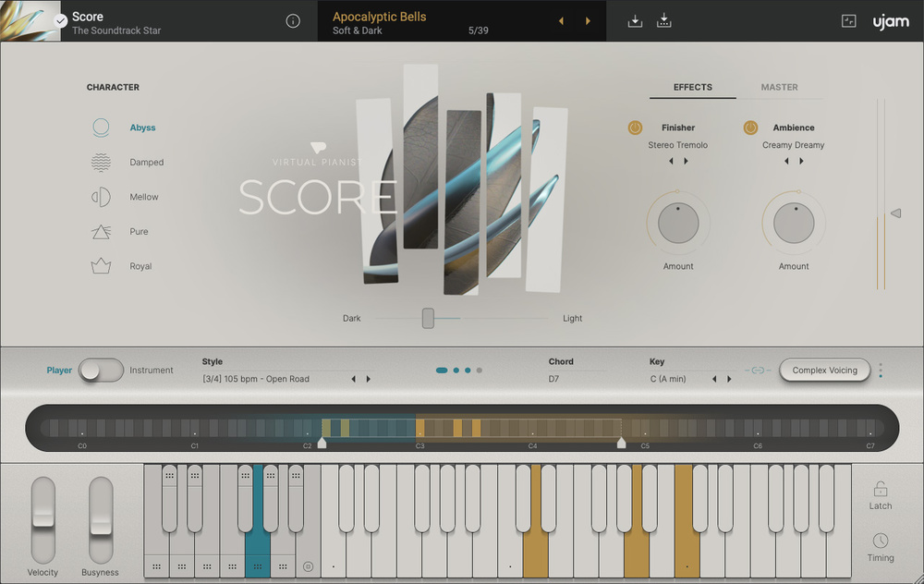Click the first pill-shaped pattern indicator
Screen dimensions: 924x584
click(442, 371)
